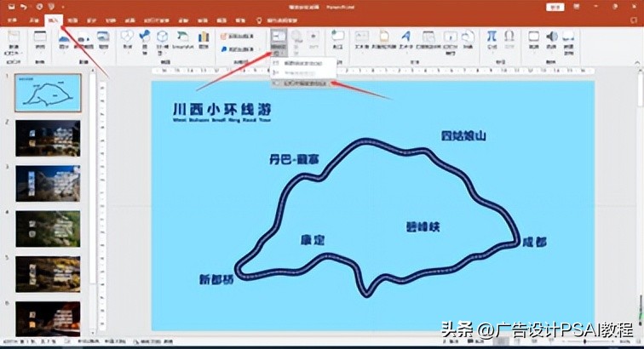
Task: Click the Tell Me lightbulb search box
Action: [x=277, y=20]
